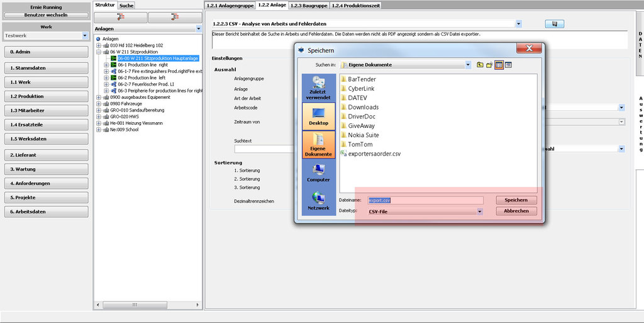Open Zuletzt verwendet shortcut in sidebar
This screenshot has height=323, width=644.
318,88
